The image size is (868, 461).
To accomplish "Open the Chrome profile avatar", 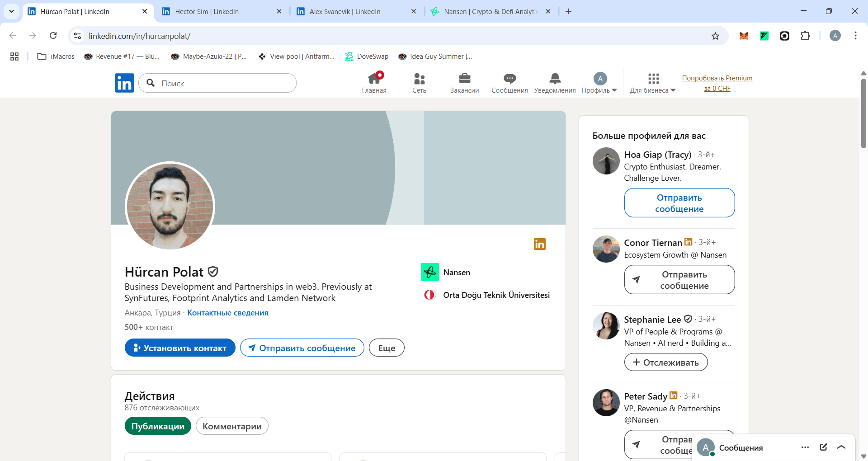I will 835,36.
